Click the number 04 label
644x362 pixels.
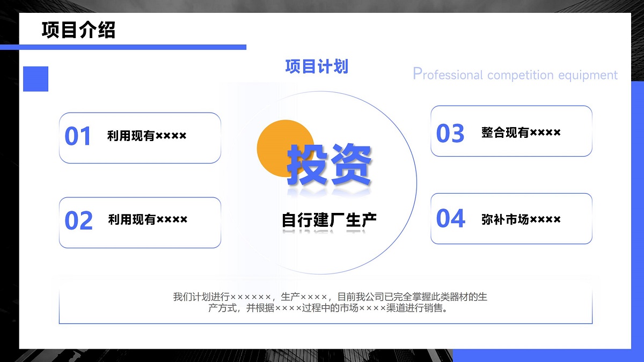tap(450, 219)
